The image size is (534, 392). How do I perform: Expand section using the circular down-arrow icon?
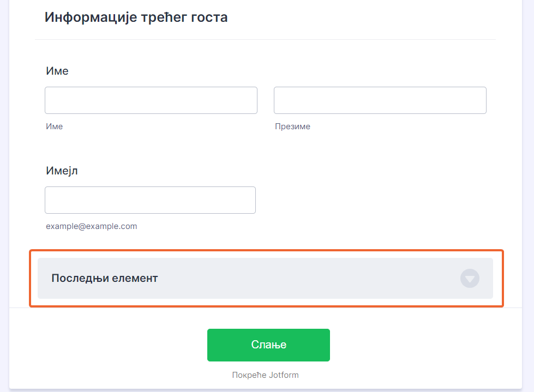point(470,279)
